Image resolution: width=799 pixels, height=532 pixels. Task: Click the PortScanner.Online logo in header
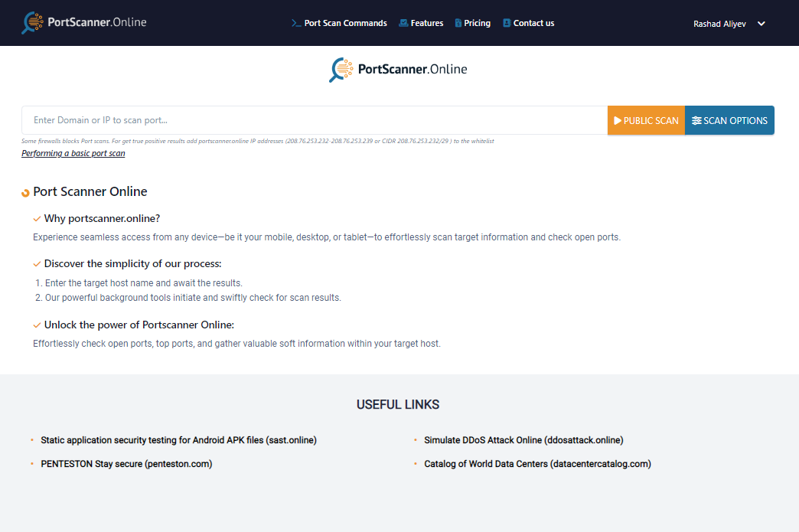[x=84, y=22]
